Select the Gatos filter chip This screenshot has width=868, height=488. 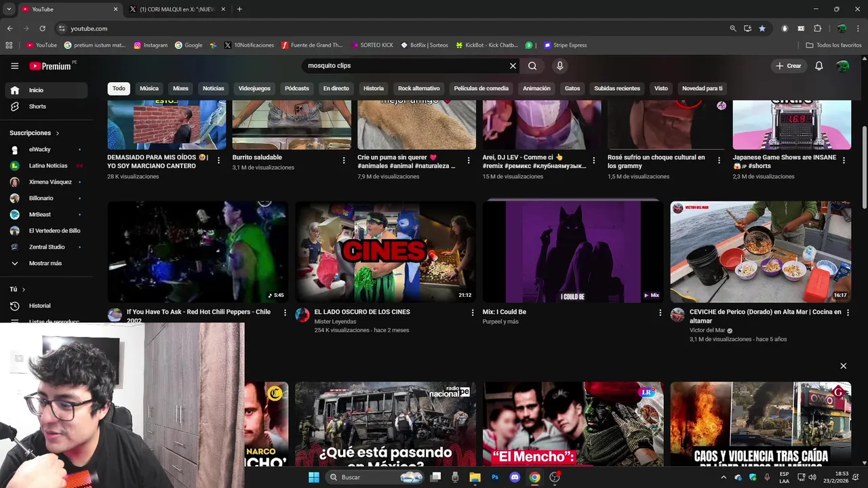(x=572, y=88)
